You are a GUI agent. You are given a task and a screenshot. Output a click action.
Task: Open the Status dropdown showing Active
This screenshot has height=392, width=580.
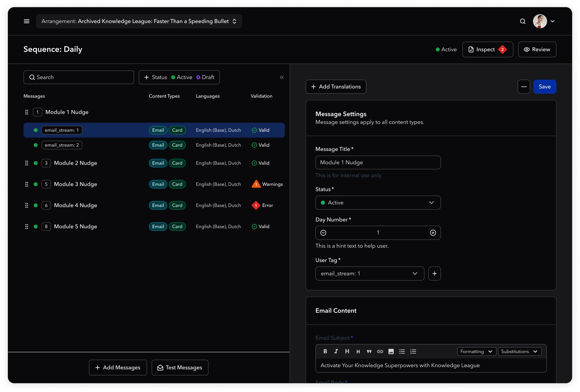pos(378,203)
